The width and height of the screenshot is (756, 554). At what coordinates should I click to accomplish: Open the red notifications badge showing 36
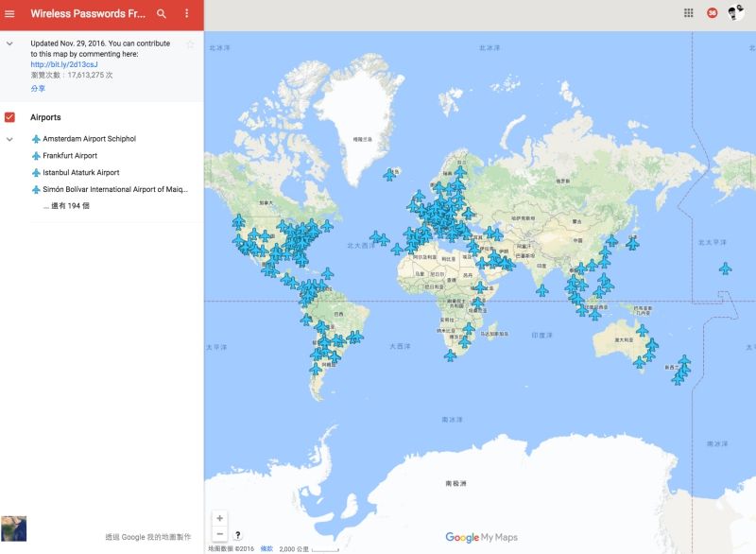click(713, 13)
